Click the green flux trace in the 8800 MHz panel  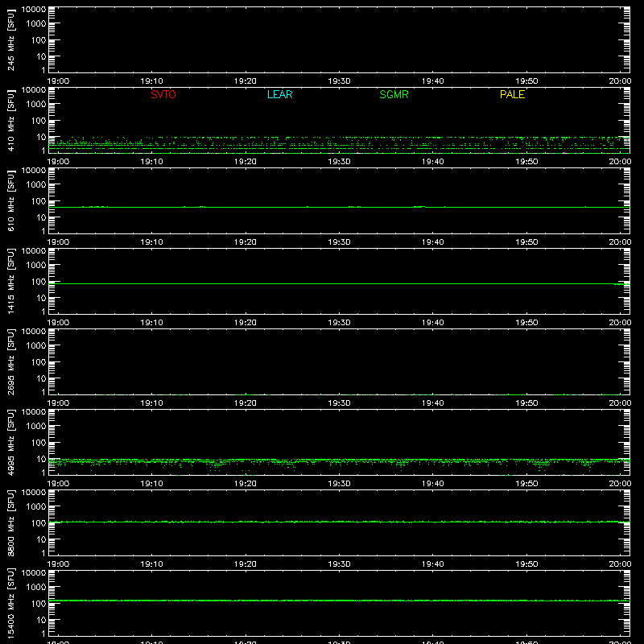339,522
